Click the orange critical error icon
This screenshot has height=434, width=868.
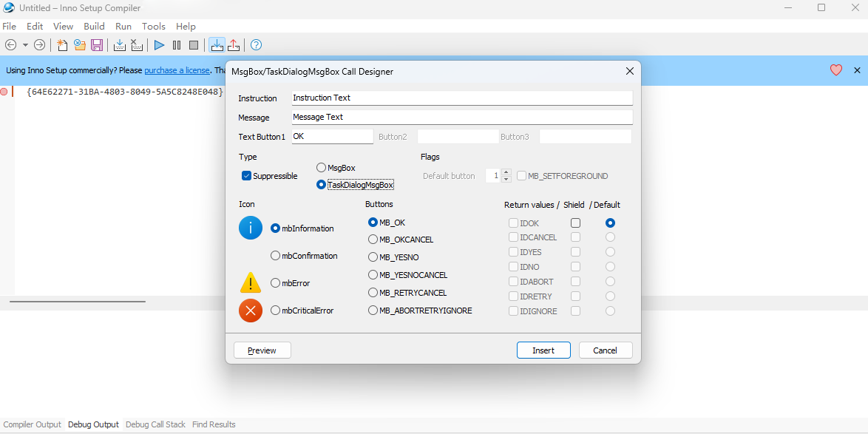click(x=251, y=311)
